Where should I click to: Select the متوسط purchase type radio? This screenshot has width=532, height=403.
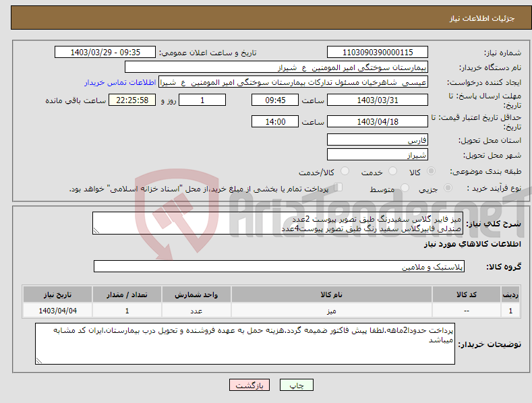pos(405,187)
